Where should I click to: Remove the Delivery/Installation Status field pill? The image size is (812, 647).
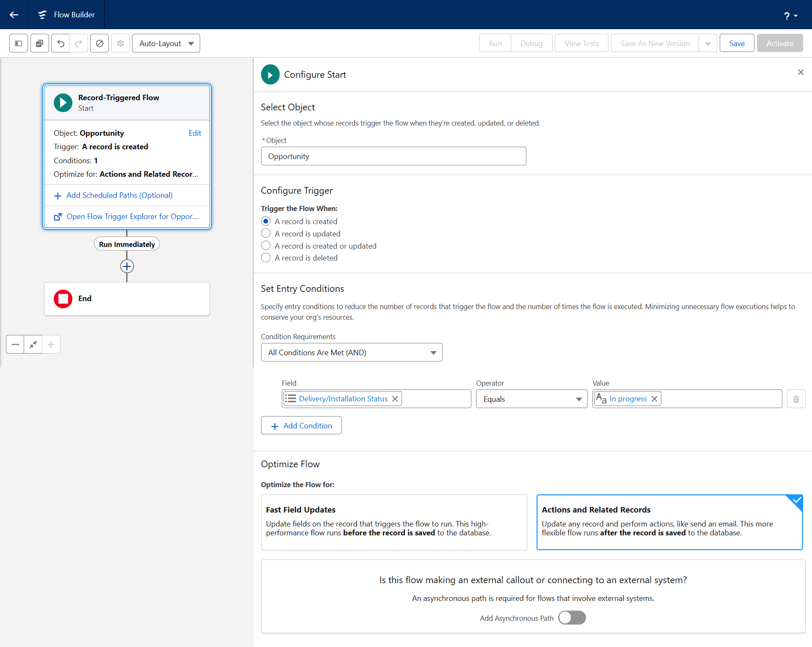(395, 399)
